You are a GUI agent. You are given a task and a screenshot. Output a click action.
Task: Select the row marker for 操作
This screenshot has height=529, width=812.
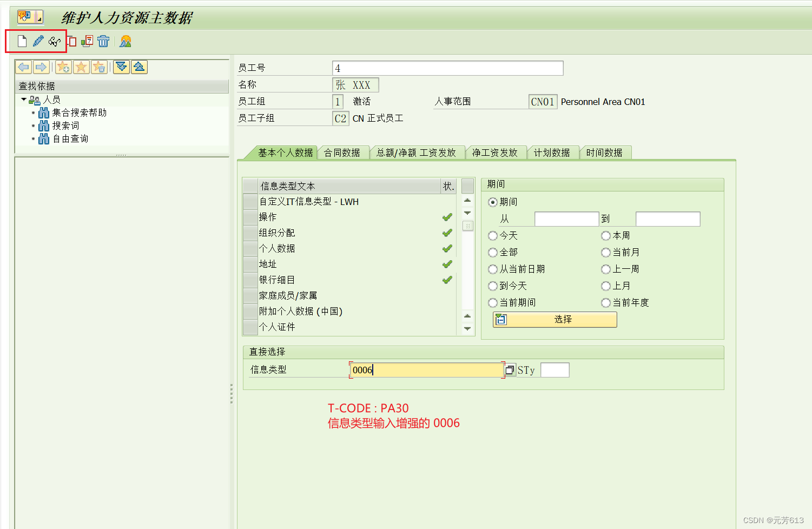[x=250, y=217]
